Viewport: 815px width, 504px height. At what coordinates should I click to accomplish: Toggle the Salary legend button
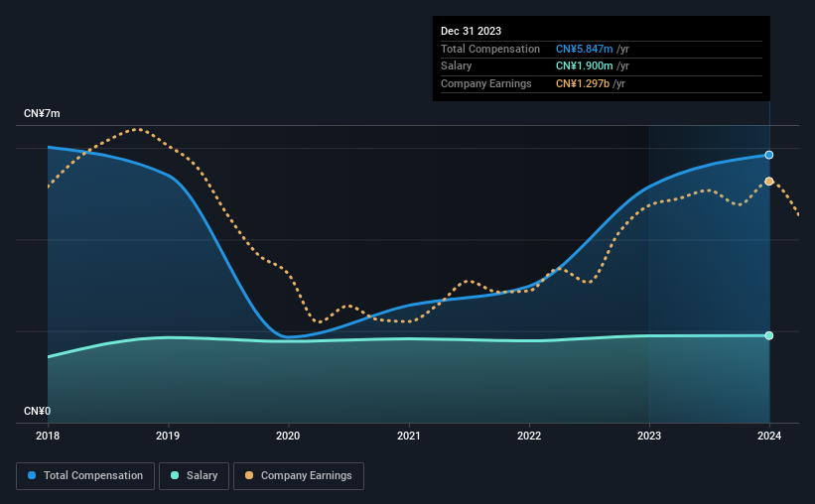pyautogui.click(x=194, y=476)
